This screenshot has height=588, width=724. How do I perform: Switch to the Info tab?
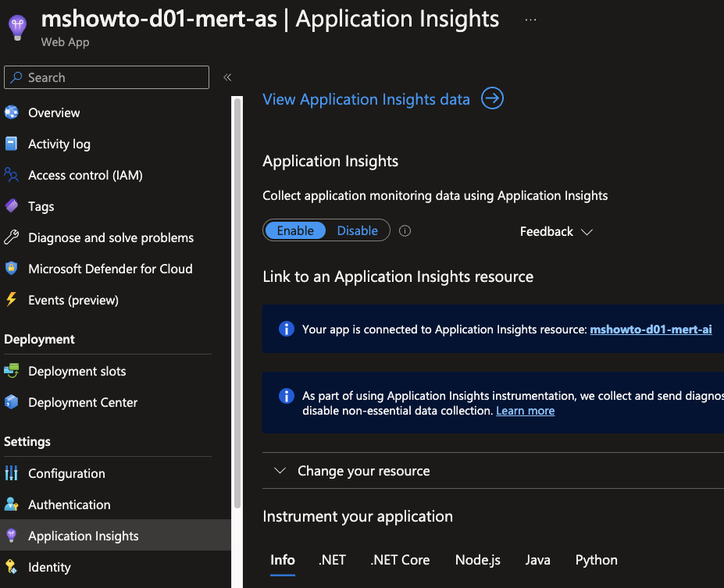pyautogui.click(x=283, y=560)
